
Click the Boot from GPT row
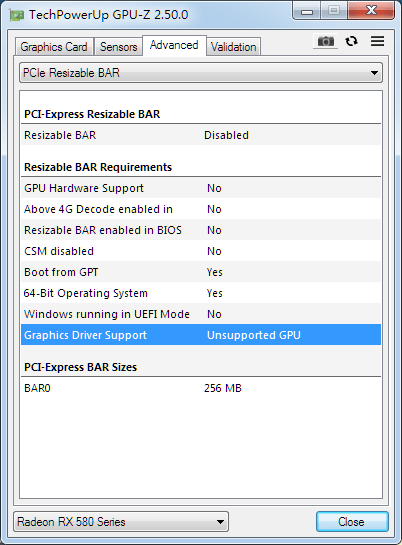tap(201, 272)
